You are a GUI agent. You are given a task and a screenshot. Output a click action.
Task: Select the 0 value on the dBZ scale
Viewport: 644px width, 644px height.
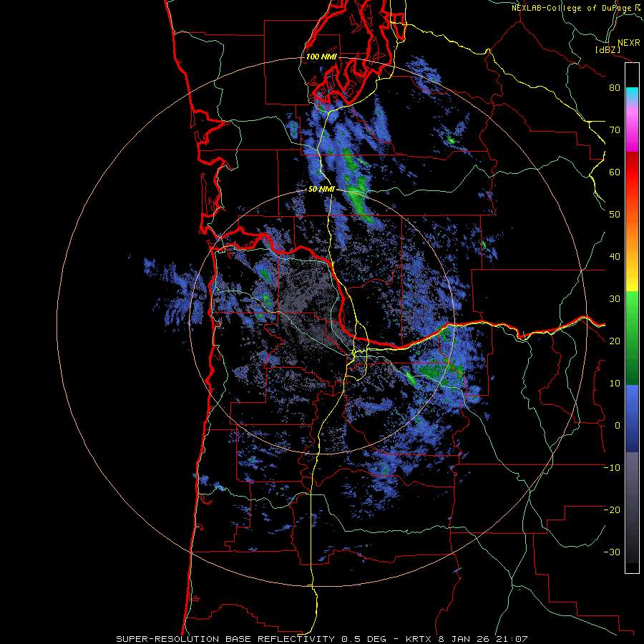(617, 426)
